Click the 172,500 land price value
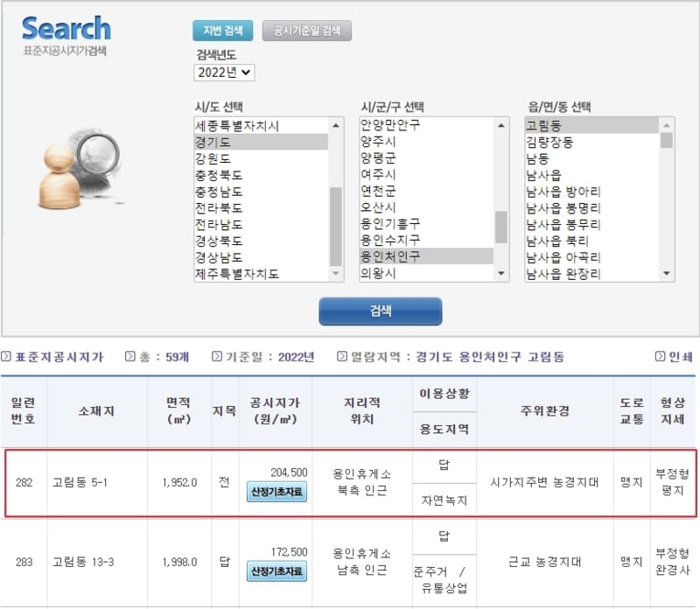The width and height of the screenshot is (700, 609). [289, 552]
